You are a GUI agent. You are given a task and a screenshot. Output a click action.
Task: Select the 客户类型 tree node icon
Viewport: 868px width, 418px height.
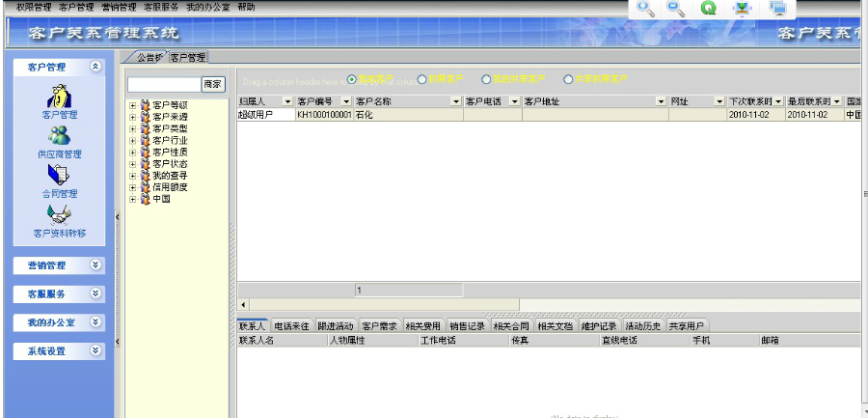(x=146, y=128)
